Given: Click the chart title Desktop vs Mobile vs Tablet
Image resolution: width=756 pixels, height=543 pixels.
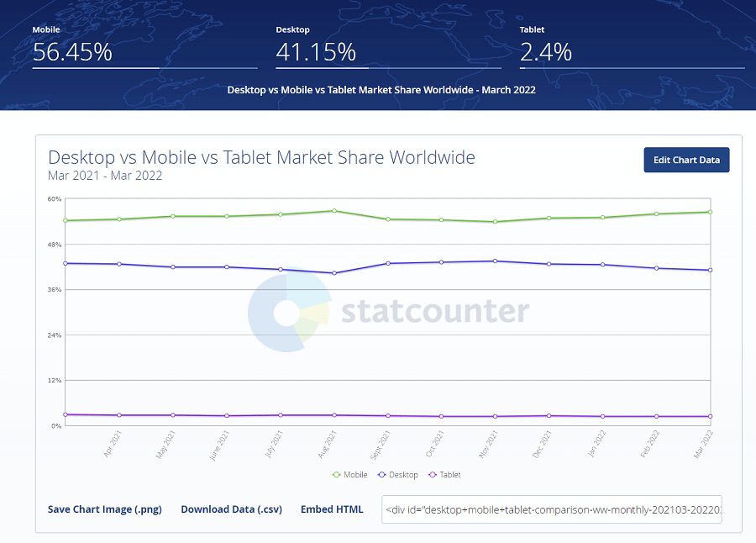Looking at the screenshot, I should coord(261,157).
